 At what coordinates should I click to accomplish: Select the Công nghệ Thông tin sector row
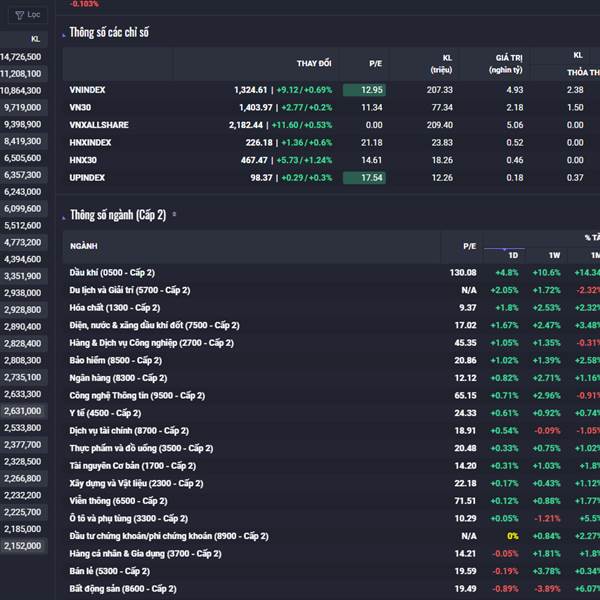tap(331, 396)
